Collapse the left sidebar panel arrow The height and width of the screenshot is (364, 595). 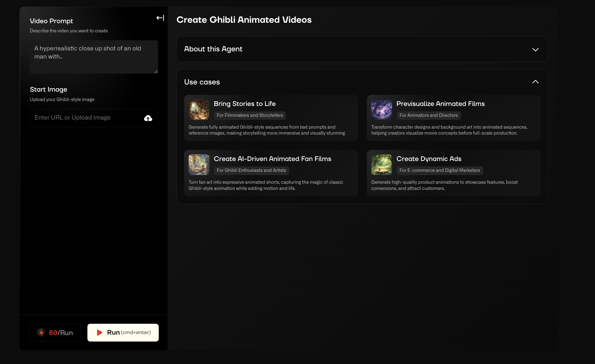pyautogui.click(x=160, y=18)
